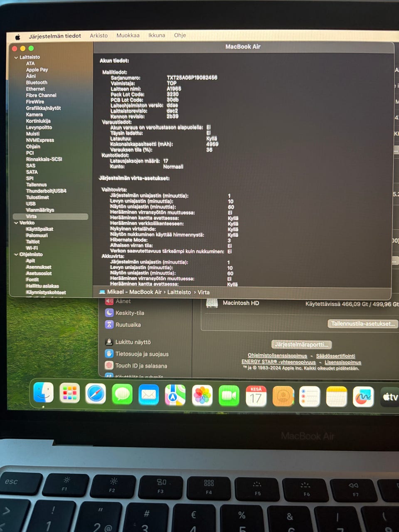
Task: Open Mail app in the Dock
Action: point(149,395)
